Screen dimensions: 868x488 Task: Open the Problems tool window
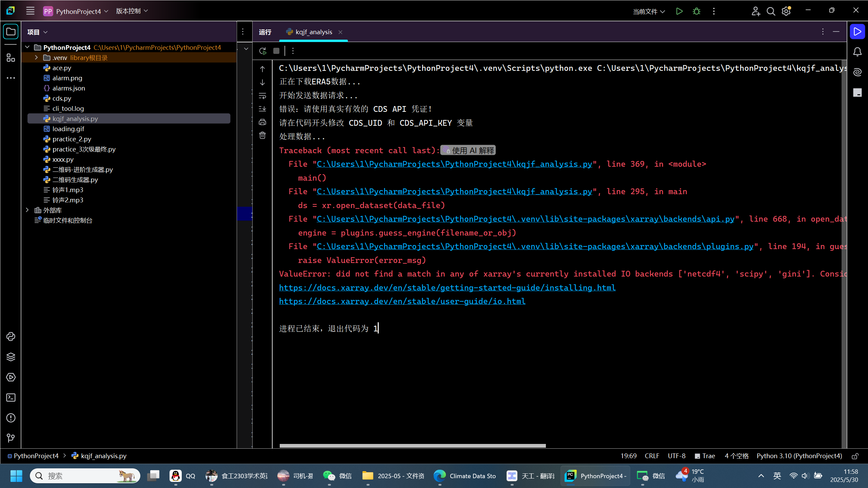[11, 418]
